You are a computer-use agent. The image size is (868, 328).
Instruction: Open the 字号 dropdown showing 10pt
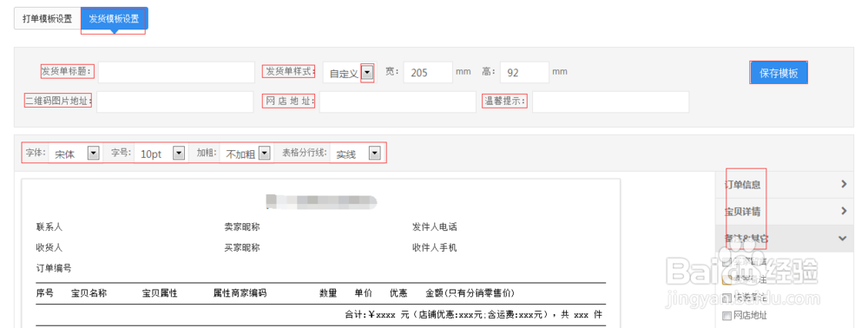pos(161,154)
